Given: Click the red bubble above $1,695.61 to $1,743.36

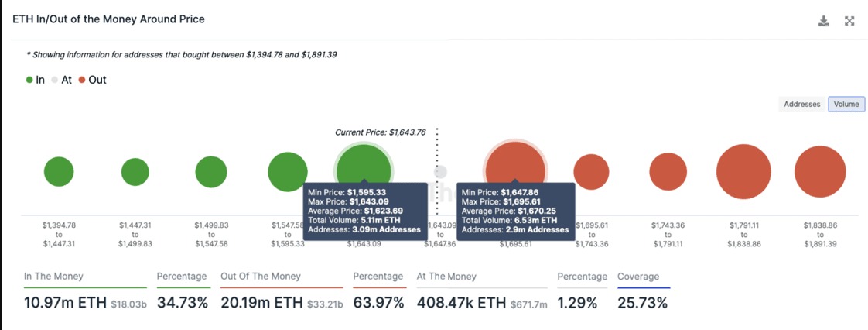Looking at the screenshot, I should 591,172.
